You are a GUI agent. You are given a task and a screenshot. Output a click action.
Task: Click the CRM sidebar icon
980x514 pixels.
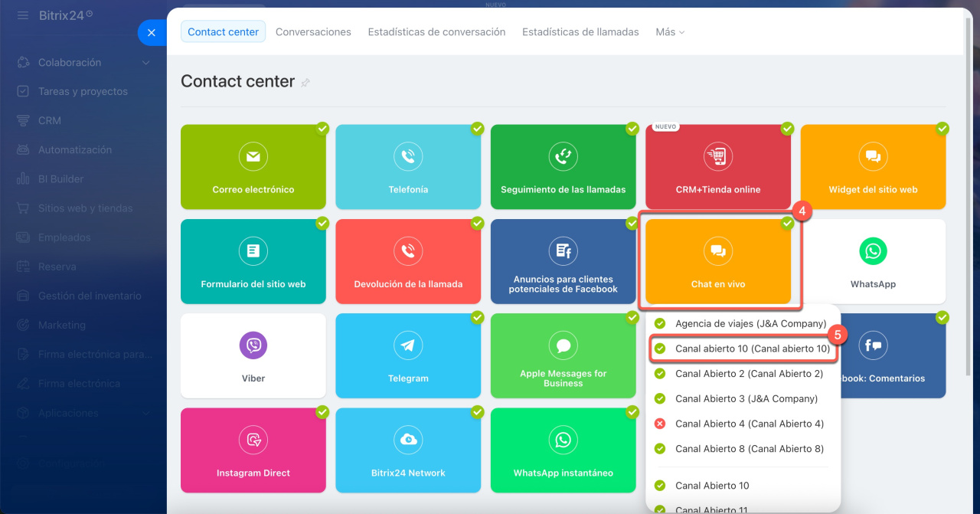(x=23, y=120)
